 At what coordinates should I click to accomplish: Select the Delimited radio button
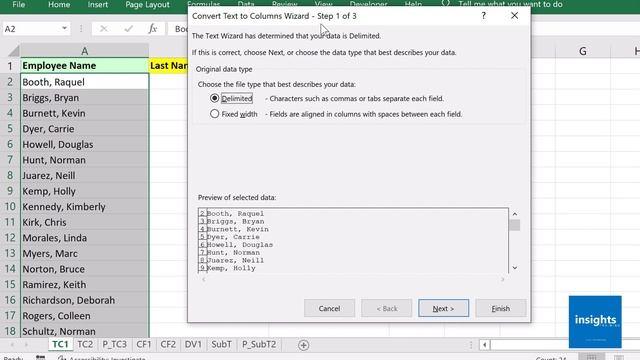pos(215,98)
